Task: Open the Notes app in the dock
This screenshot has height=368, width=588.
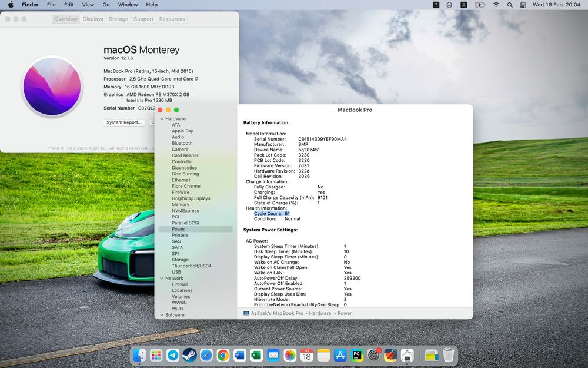Action: [323, 355]
